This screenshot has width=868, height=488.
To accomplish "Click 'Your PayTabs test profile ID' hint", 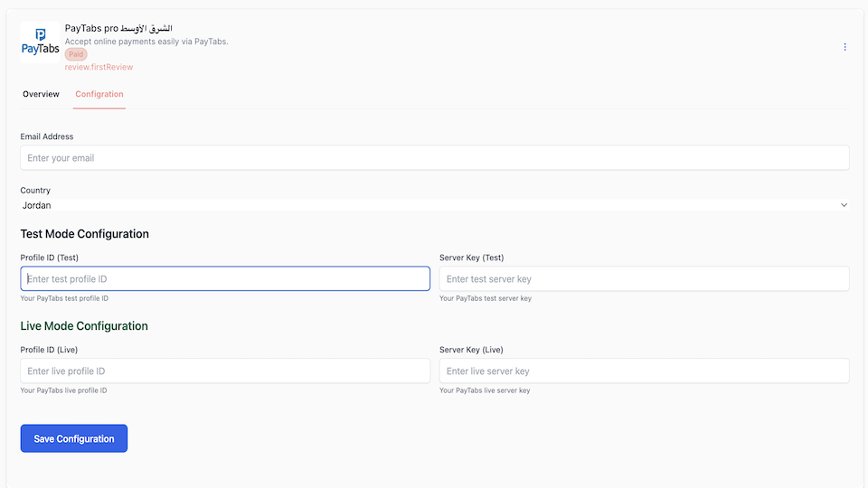I will click(x=64, y=298).
